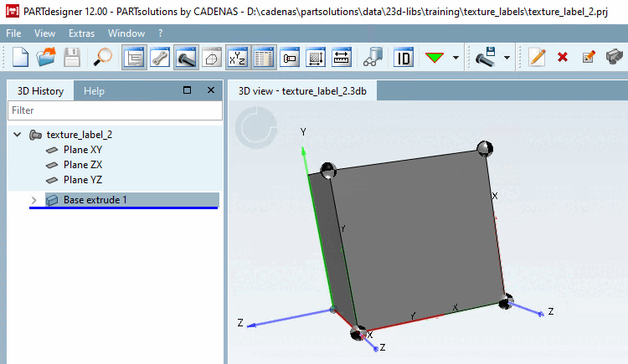Click the Plane YZ plane icon
Viewport: 628px width, 364px height.
tap(52, 180)
